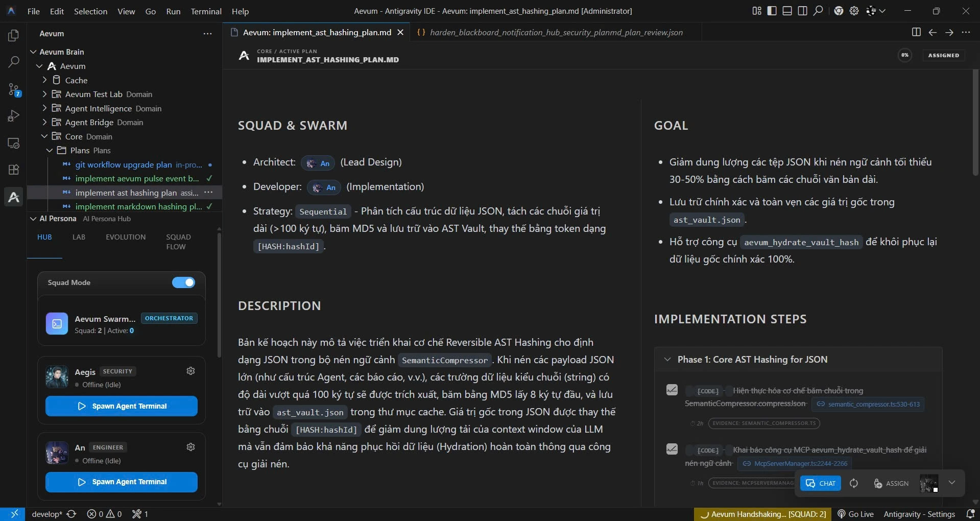Screen dimensions: 980x521
Task: Switch to the EVOLUTION tab
Action: point(126,237)
